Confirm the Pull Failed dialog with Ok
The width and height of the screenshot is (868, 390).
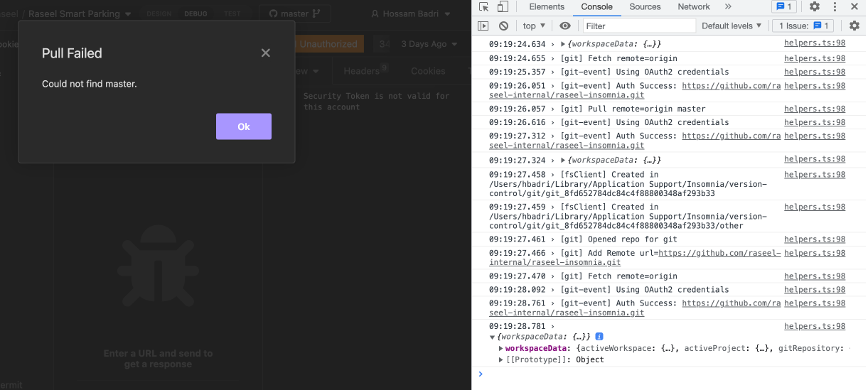pos(244,126)
